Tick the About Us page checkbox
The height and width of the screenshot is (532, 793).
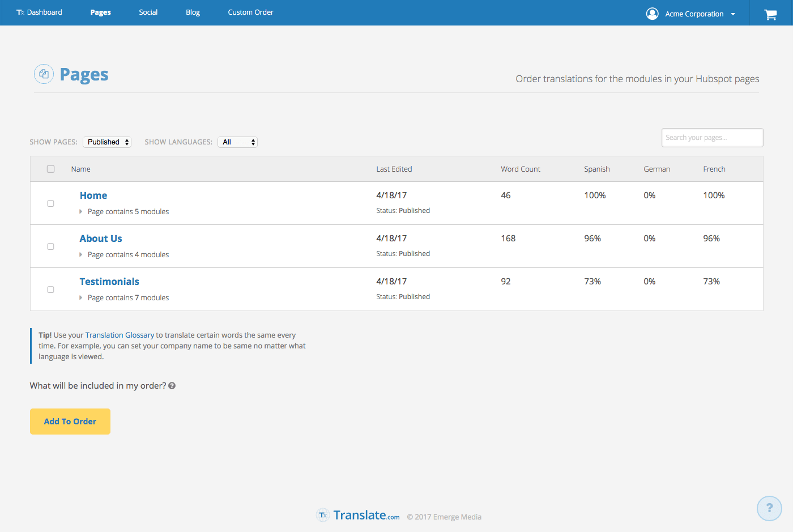point(50,246)
